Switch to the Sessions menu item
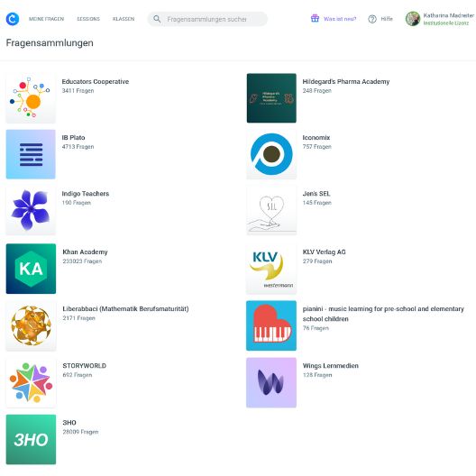 click(88, 19)
